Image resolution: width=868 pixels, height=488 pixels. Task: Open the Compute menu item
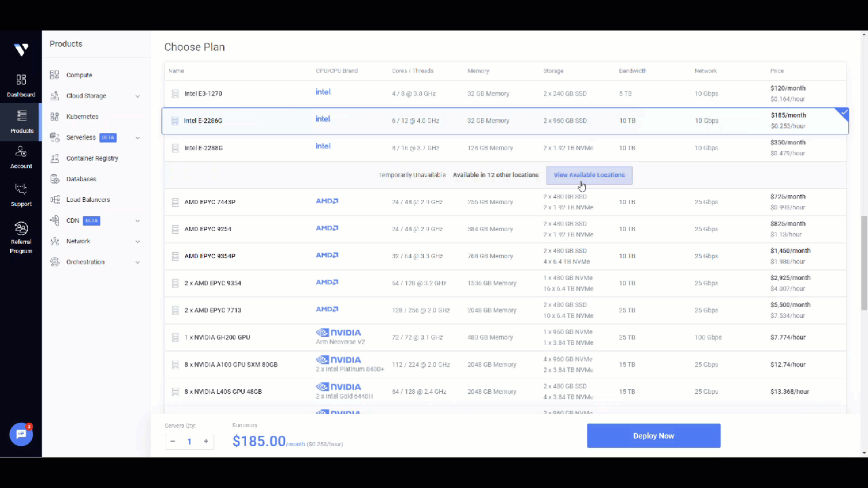(79, 75)
